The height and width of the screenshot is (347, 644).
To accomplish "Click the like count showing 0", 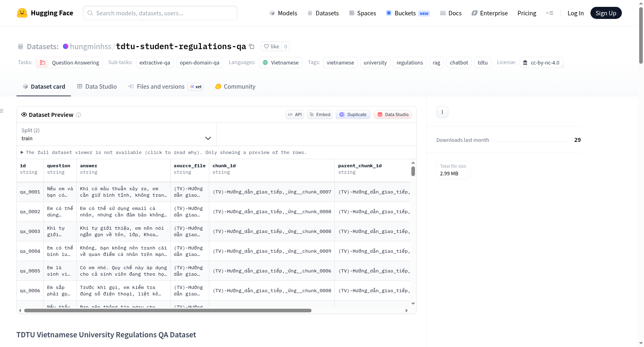I will pyautogui.click(x=286, y=46).
